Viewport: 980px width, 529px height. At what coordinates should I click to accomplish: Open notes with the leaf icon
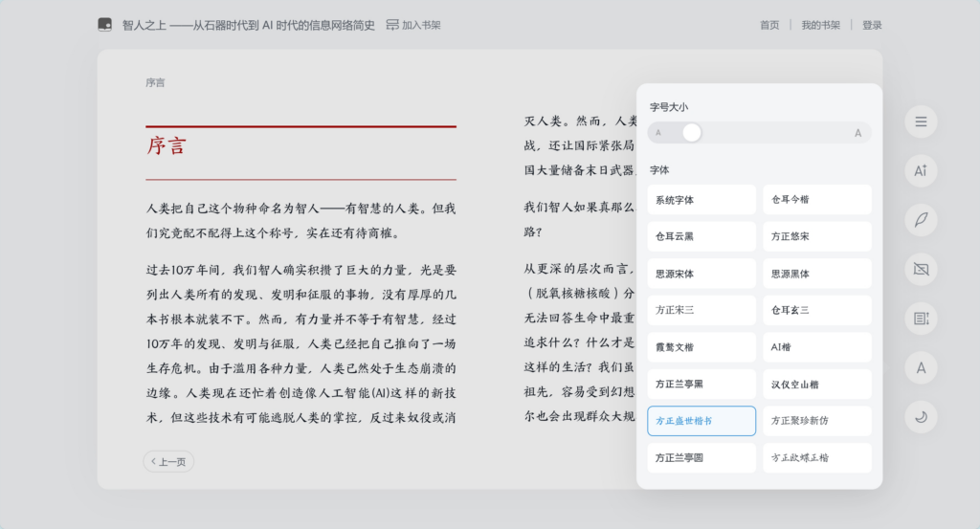tap(921, 219)
